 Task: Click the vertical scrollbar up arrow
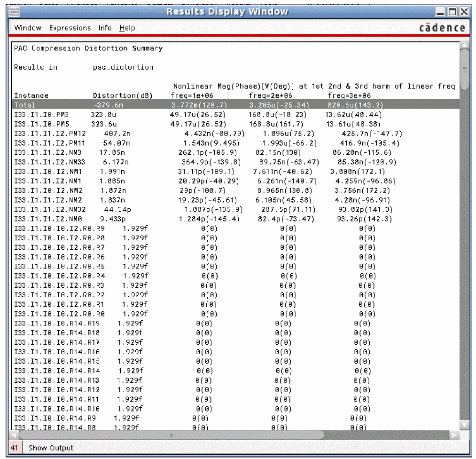pos(464,45)
